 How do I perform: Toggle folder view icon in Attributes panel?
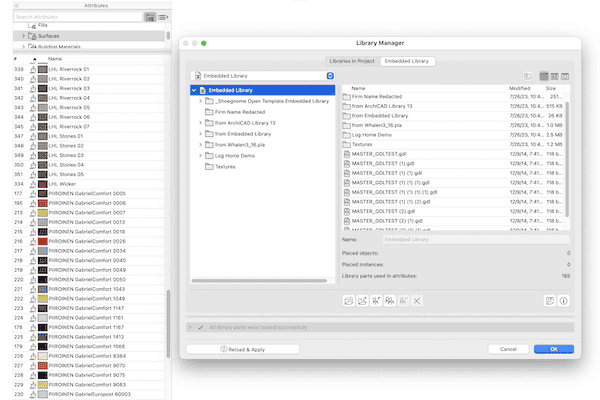tap(150, 17)
